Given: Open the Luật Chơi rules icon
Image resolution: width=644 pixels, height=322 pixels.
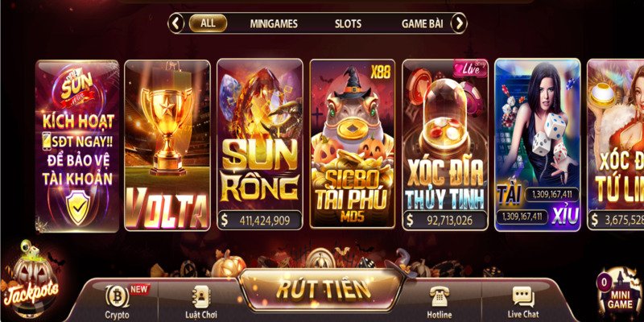Looking at the screenshot, I should click(x=200, y=297).
